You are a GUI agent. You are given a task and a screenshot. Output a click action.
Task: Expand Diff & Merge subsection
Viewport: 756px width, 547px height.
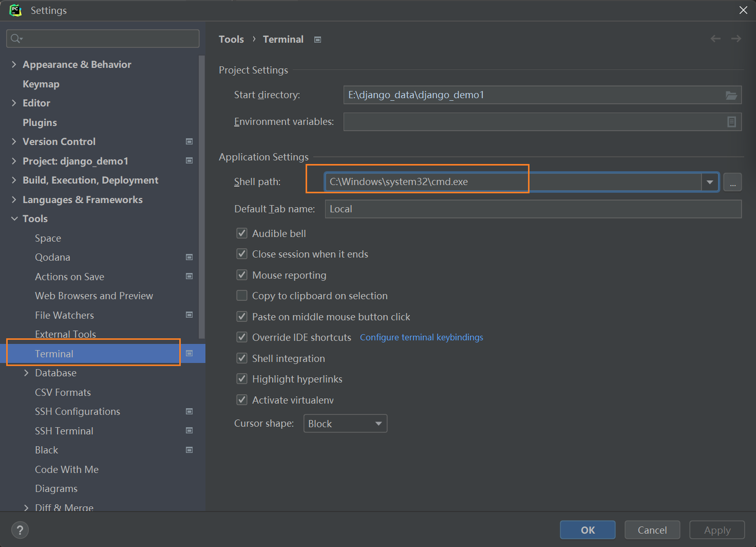[26, 507]
